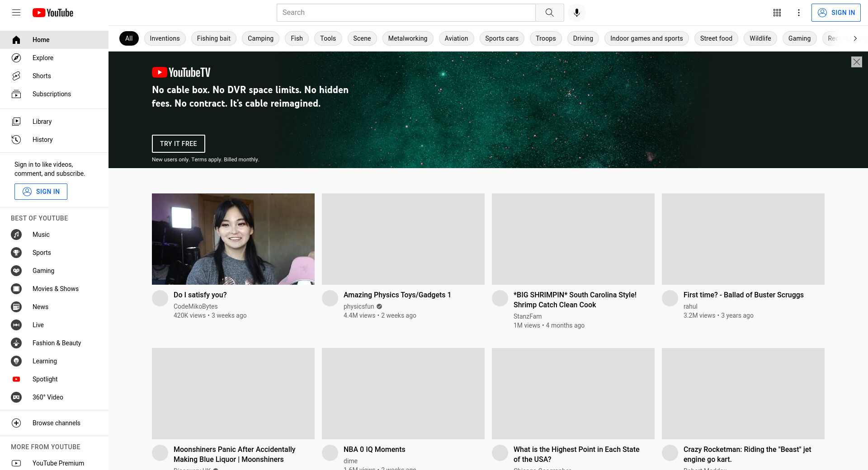Select the Driving filter chip
The width and height of the screenshot is (868, 470).
click(x=583, y=38)
